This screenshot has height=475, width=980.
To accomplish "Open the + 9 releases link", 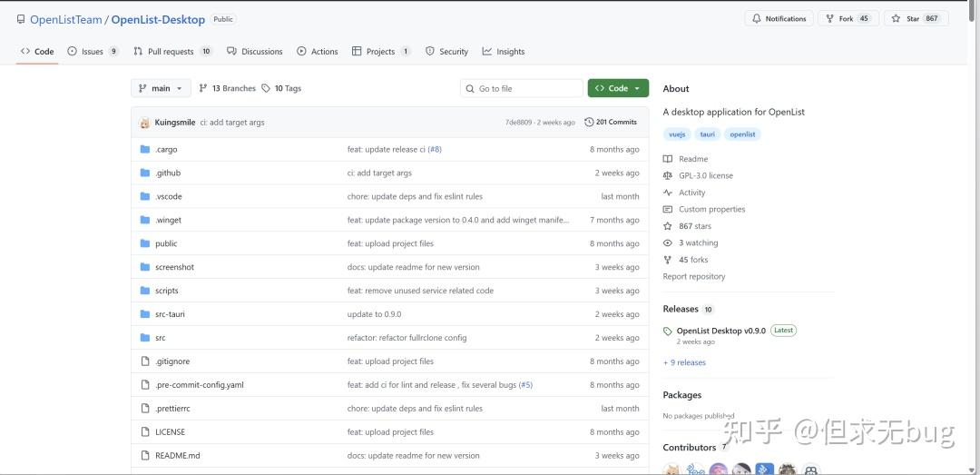I will tap(684, 362).
